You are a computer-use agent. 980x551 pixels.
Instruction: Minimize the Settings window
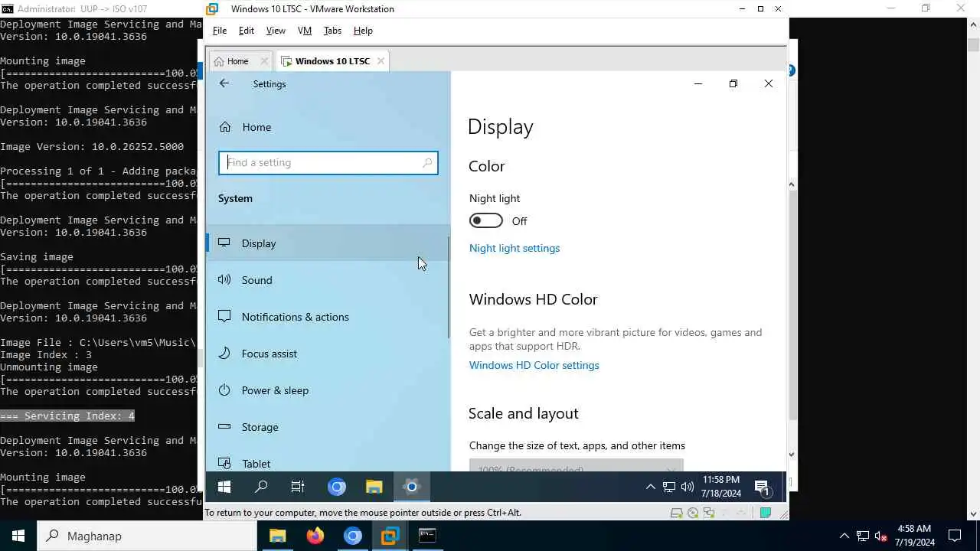(x=698, y=83)
